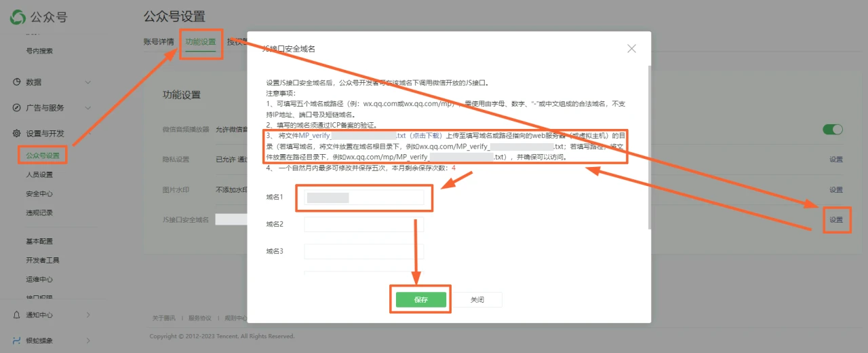Click the JS接口安全域名 row label
Image resolution: width=868 pixels, height=353 pixels.
(185, 220)
